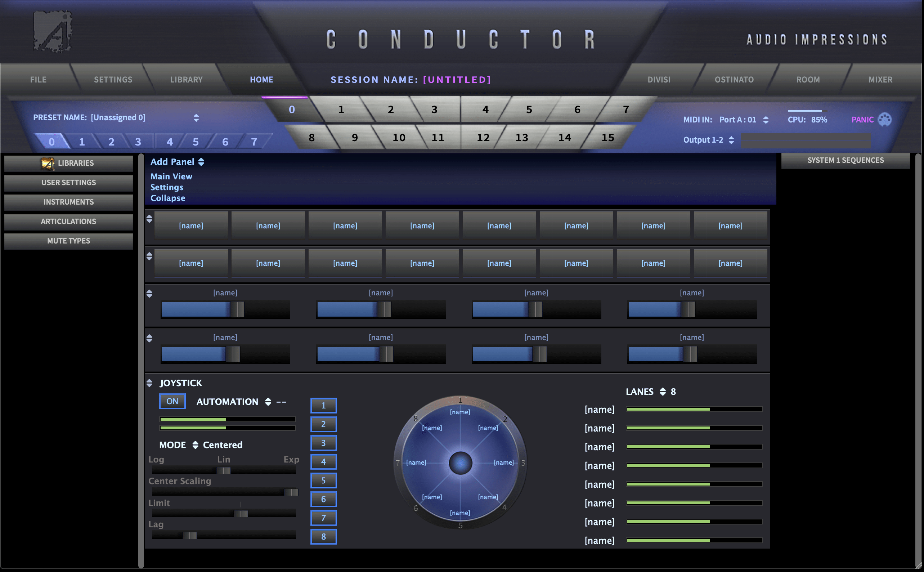Screen dimensions: 924x572
Task: Click the first [name] button in top row
Action: coord(191,226)
